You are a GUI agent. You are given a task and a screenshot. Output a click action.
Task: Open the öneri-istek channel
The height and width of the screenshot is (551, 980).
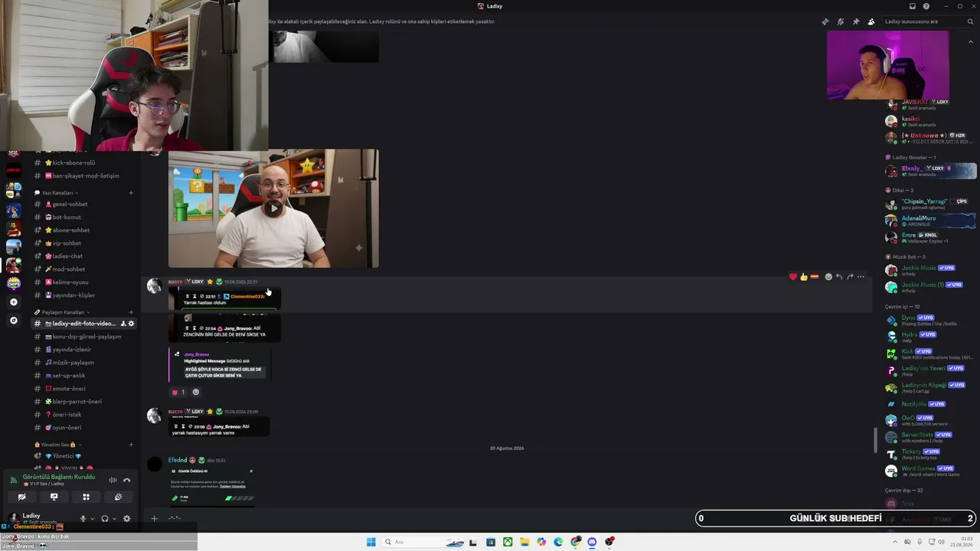83,415
